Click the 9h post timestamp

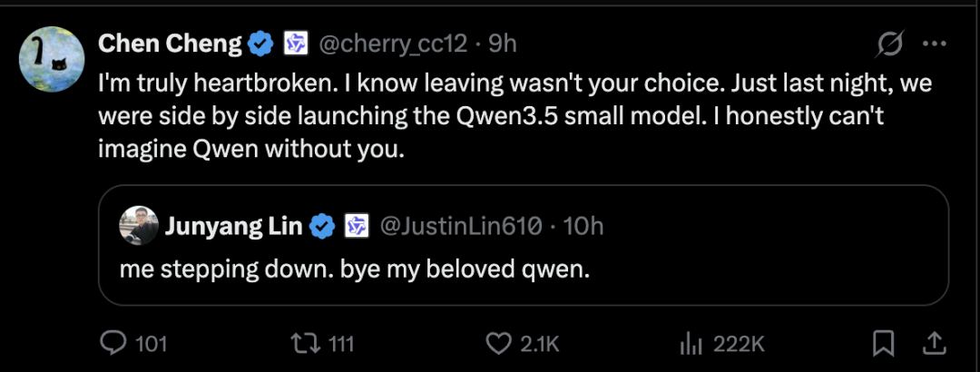[x=503, y=43]
